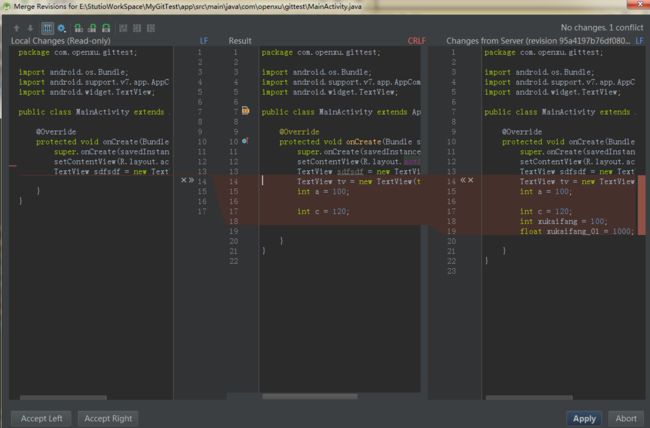Apply all non-conflicting changes (first green icon)

tap(78, 28)
